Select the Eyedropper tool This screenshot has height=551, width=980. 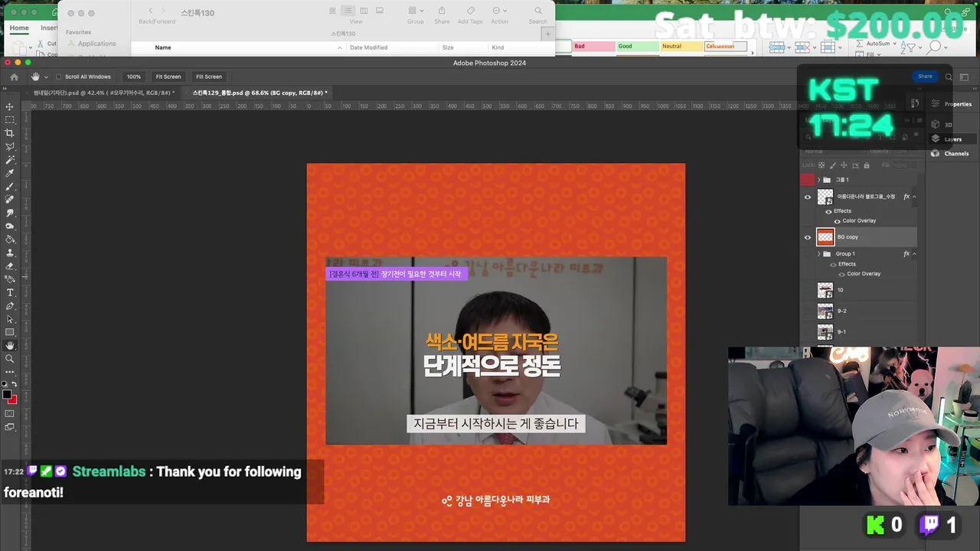pos(10,173)
